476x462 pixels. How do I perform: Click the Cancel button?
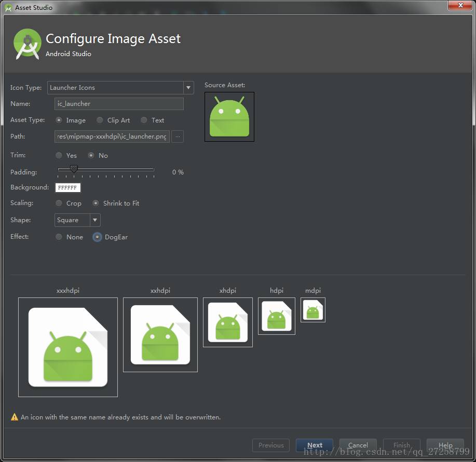point(358,445)
